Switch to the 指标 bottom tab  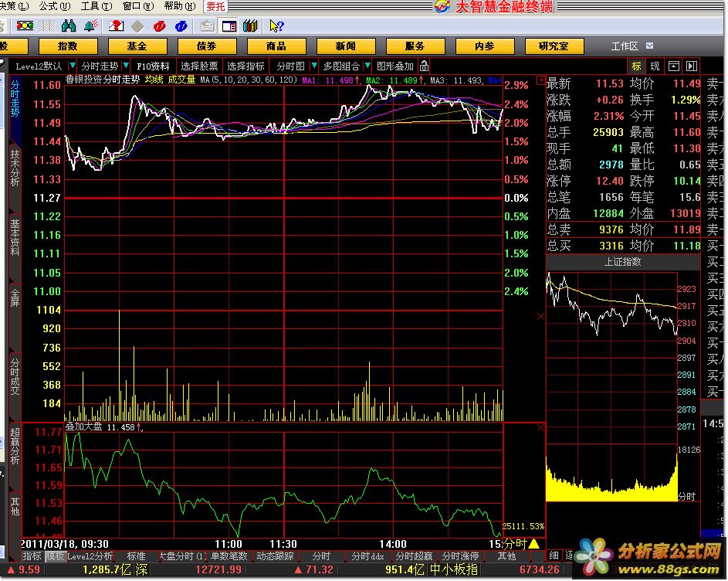pyautogui.click(x=32, y=556)
